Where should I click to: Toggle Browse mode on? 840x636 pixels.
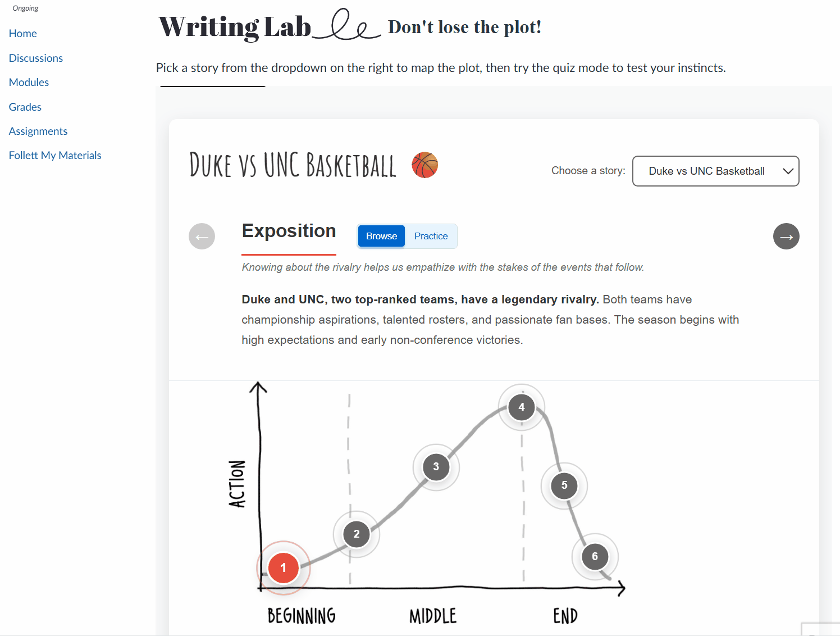click(x=381, y=236)
